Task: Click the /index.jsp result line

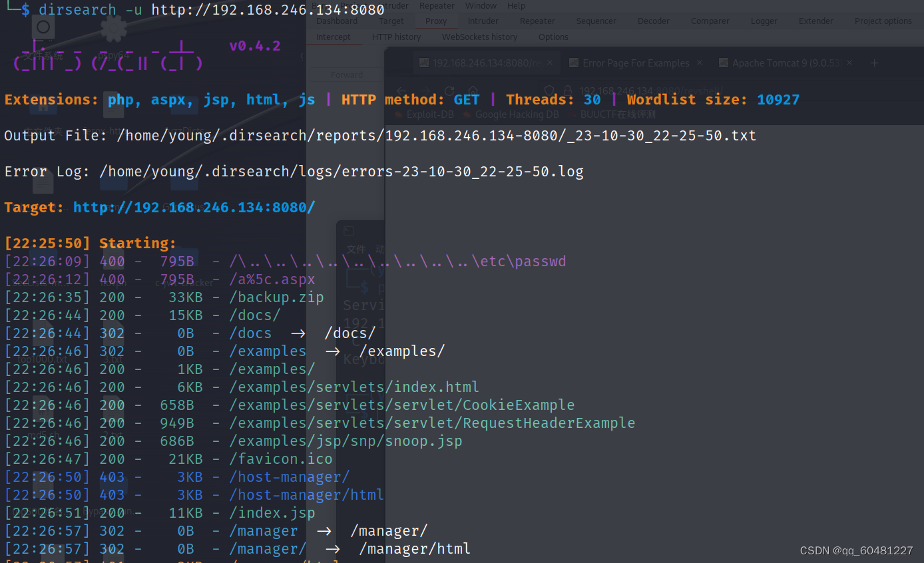Action: click(160, 513)
